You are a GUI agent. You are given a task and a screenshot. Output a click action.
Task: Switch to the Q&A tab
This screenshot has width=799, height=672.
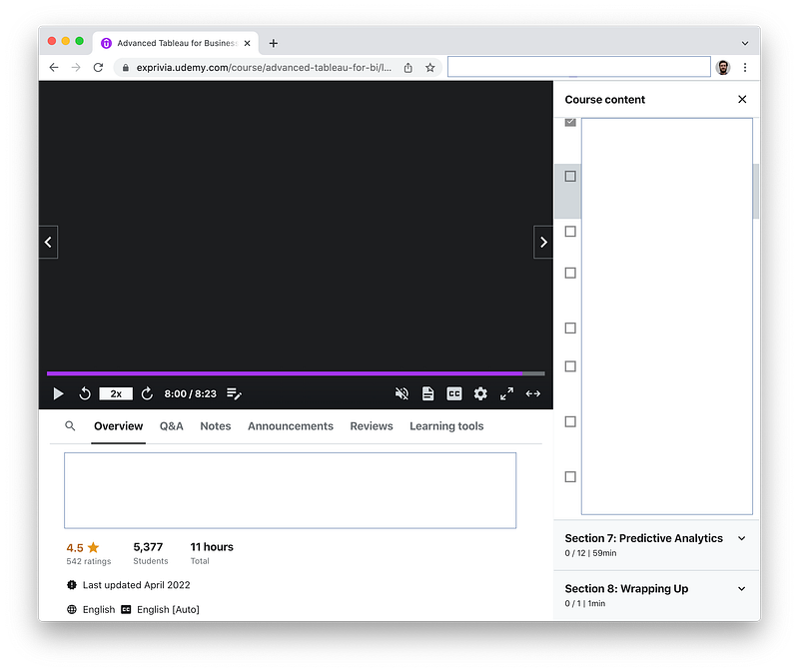point(171,426)
